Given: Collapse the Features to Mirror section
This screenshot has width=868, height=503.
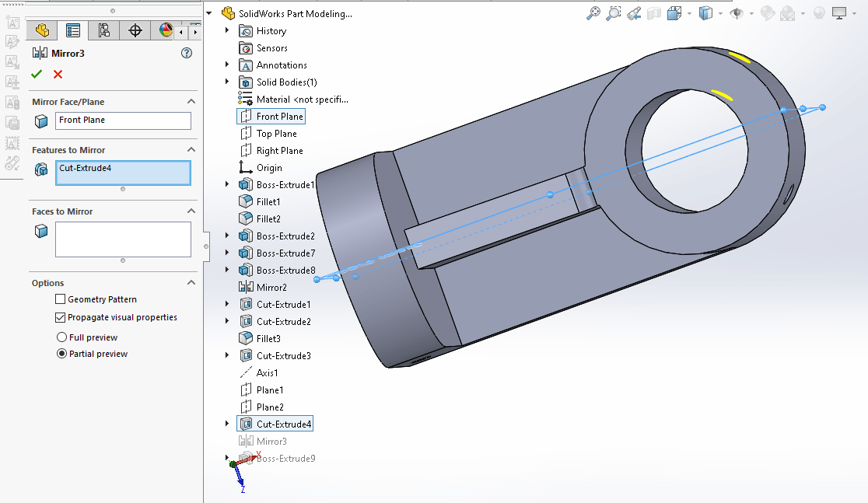Looking at the screenshot, I should pyautogui.click(x=191, y=150).
